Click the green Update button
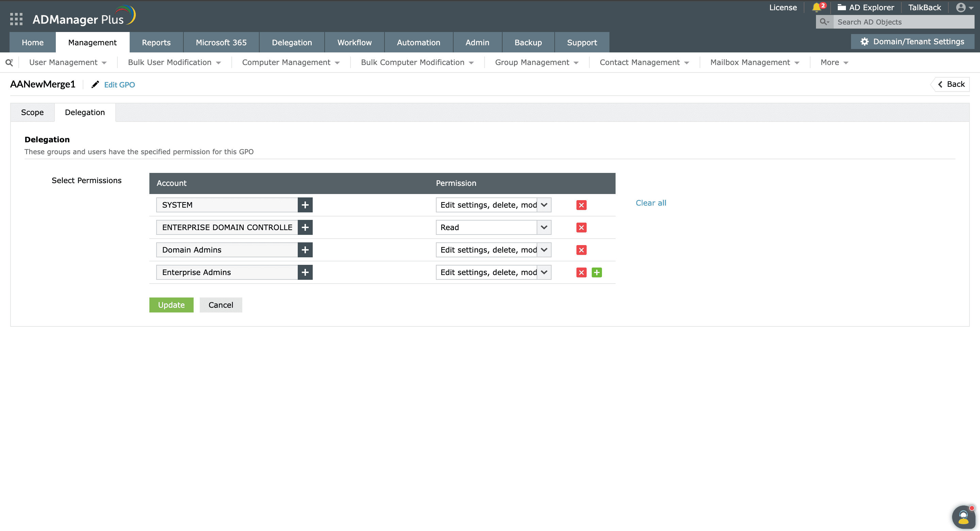Screen dimensions: 980x531 click(x=171, y=305)
